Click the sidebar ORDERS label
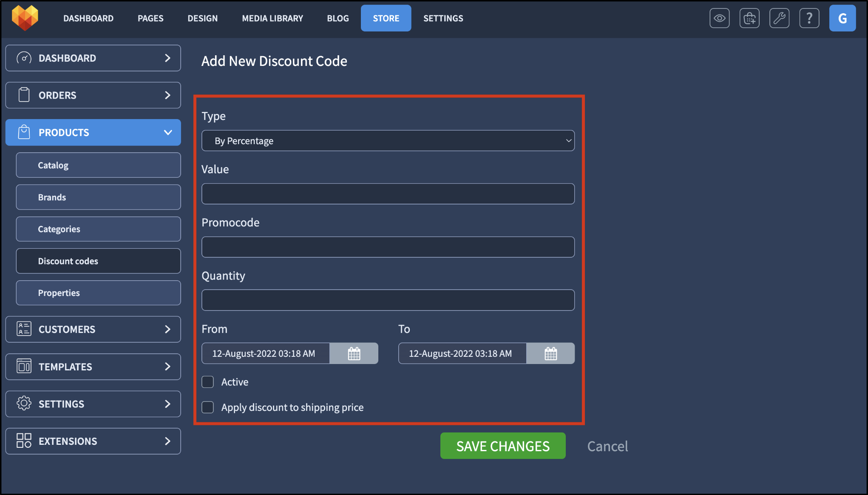This screenshot has width=868, height=495. pyautogui.click(x=57, y=95)
